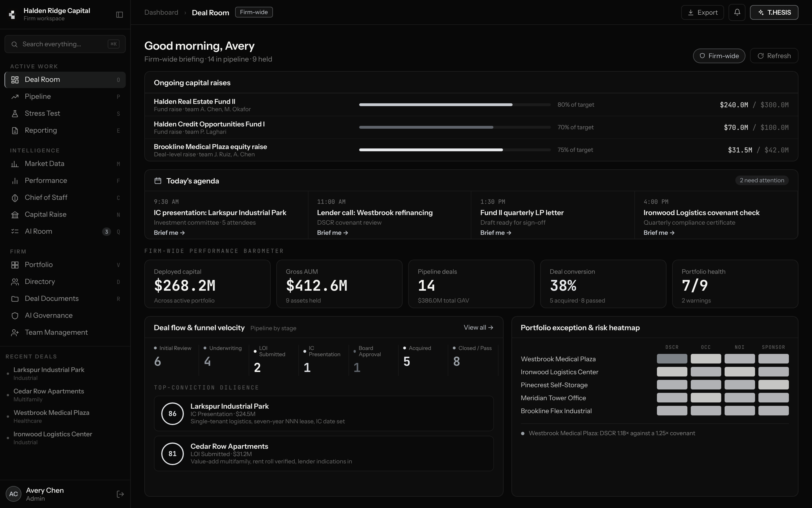Viewport: 812px width, 508px height.
Task: Click the Deal Documents folder icon
Action: [15, 299]
